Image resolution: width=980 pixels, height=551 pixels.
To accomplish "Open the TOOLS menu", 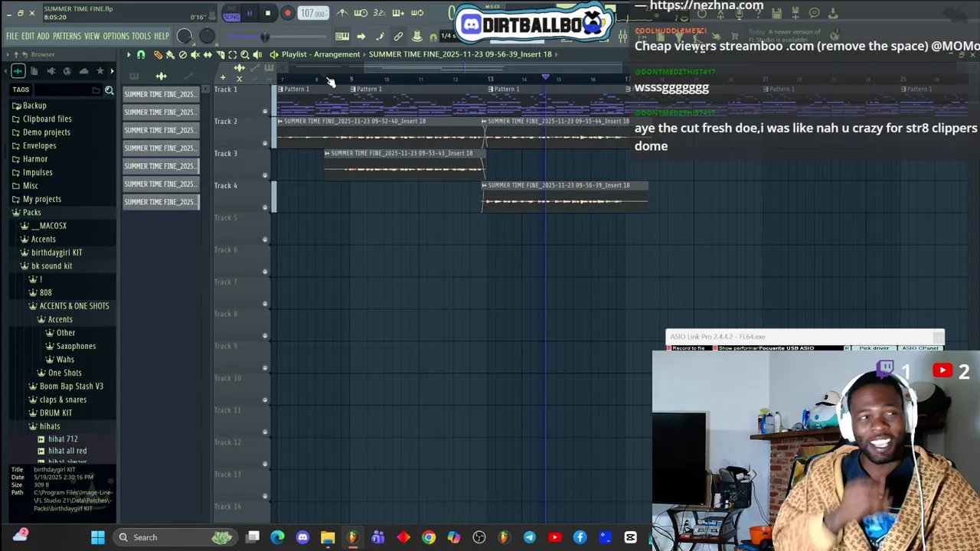I will 141,36.
